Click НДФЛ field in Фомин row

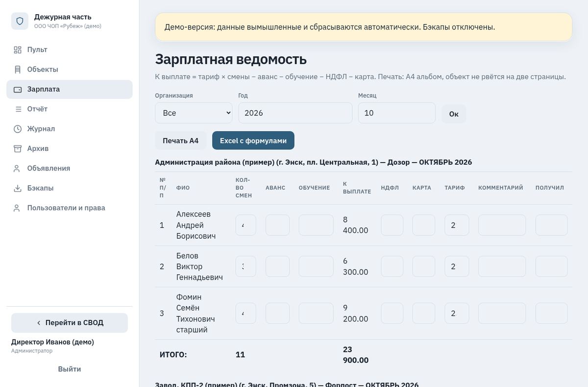[392, 314]
